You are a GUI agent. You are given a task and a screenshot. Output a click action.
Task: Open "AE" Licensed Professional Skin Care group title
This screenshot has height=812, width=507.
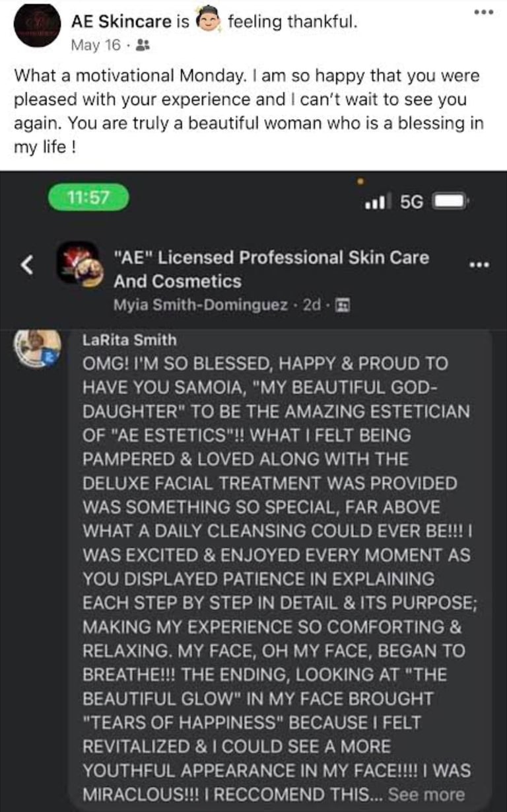point(271,269)
